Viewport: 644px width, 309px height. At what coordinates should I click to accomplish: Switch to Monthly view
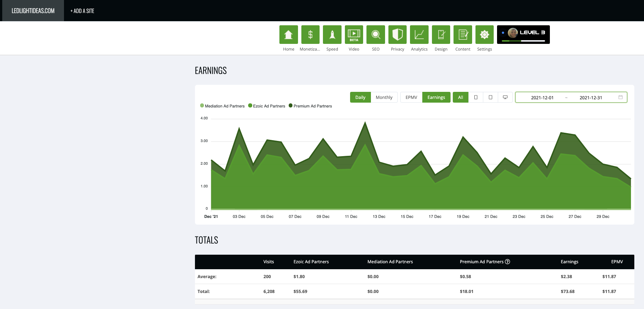384,97
